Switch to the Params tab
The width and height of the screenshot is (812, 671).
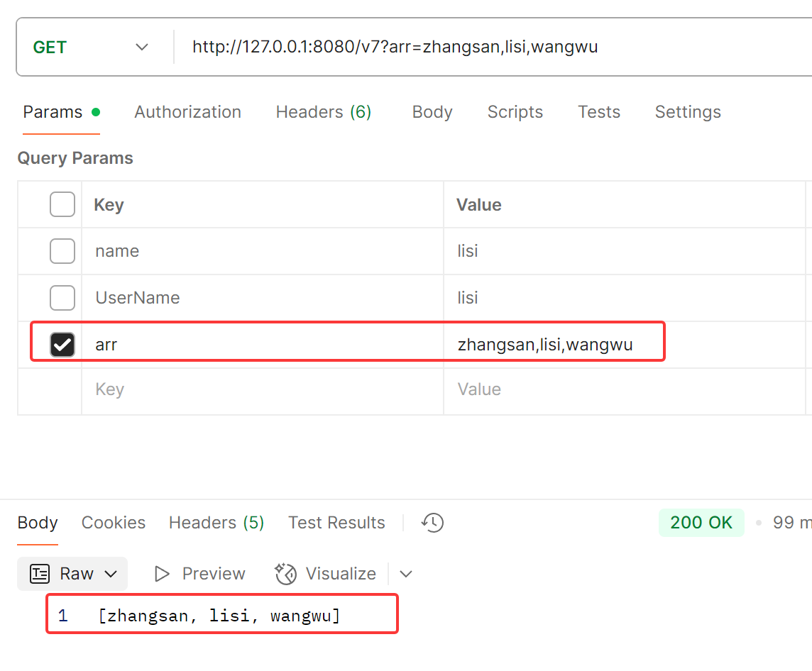click(x=61, y=112)
